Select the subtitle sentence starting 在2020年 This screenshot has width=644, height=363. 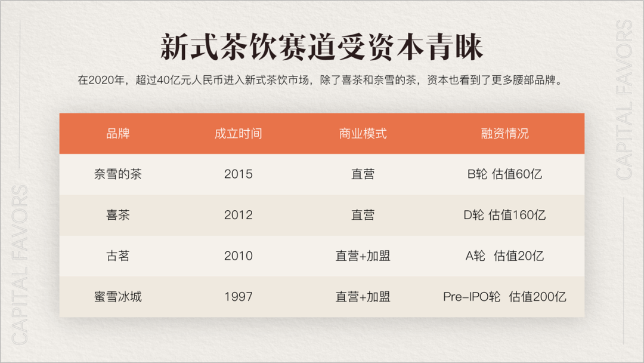click(320, 80)
